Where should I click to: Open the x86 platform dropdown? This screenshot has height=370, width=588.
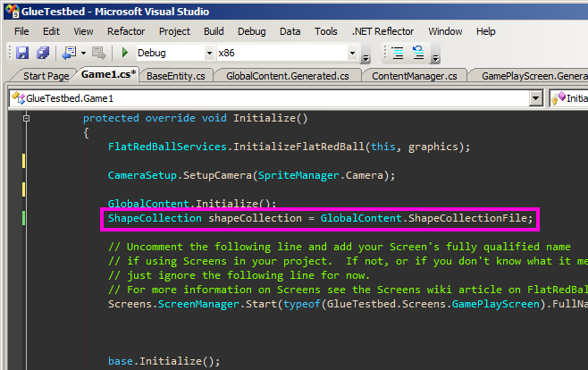[352, 54]
